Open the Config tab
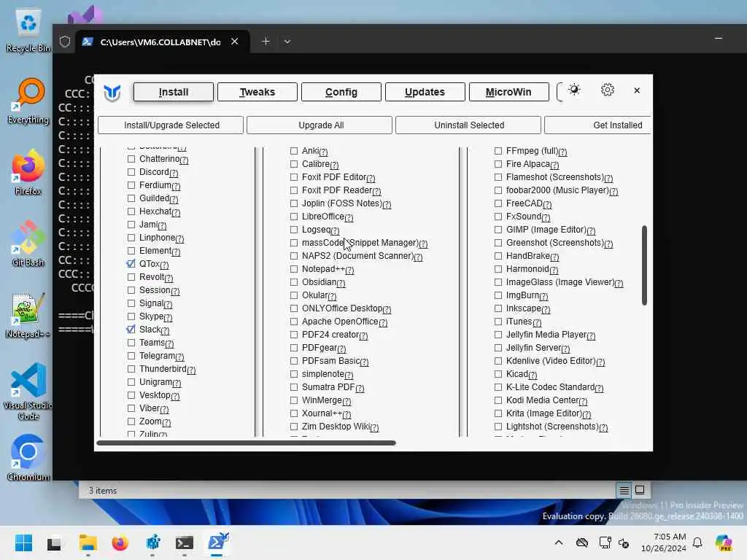This screenshot has height=560, width=747. point(341,92)
